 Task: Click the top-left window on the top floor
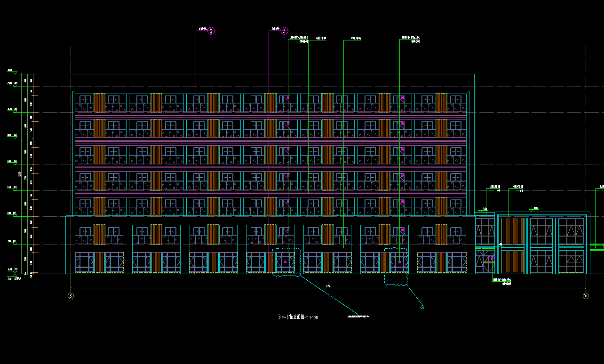[x=85, y=100]
